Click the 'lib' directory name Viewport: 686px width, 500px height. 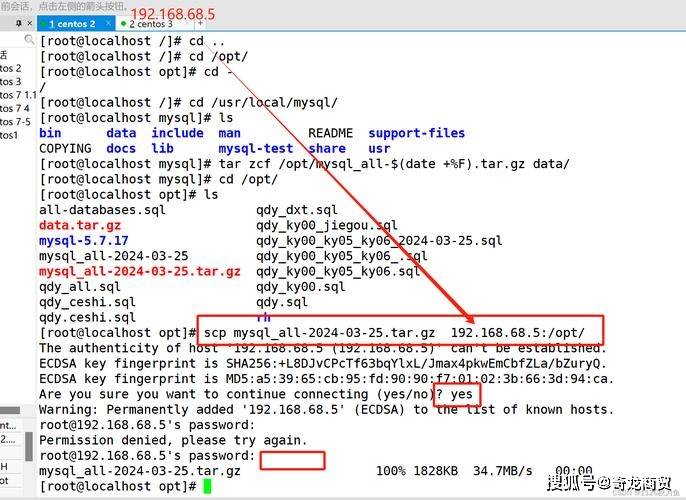pyautogui.click(x=162, y=149)
